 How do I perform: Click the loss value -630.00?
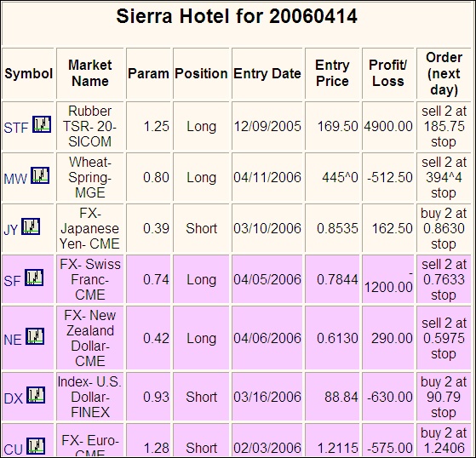(390, 397)
